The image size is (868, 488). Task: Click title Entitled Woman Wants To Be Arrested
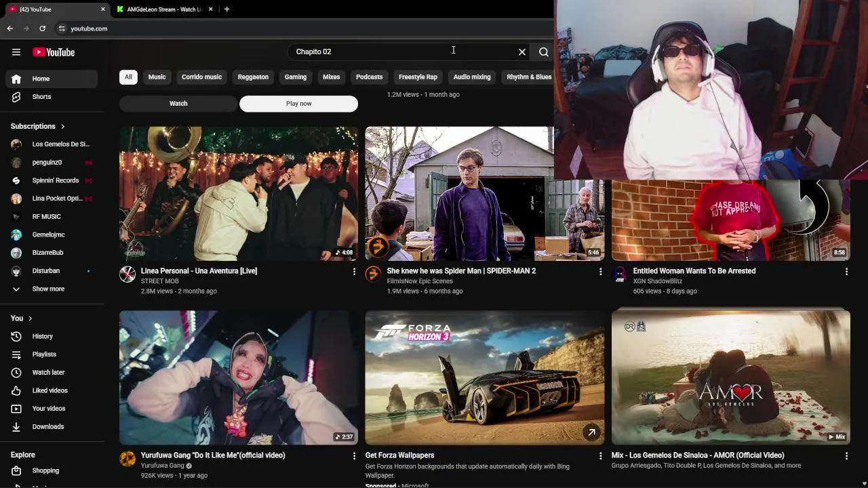[x=694, y=270]
